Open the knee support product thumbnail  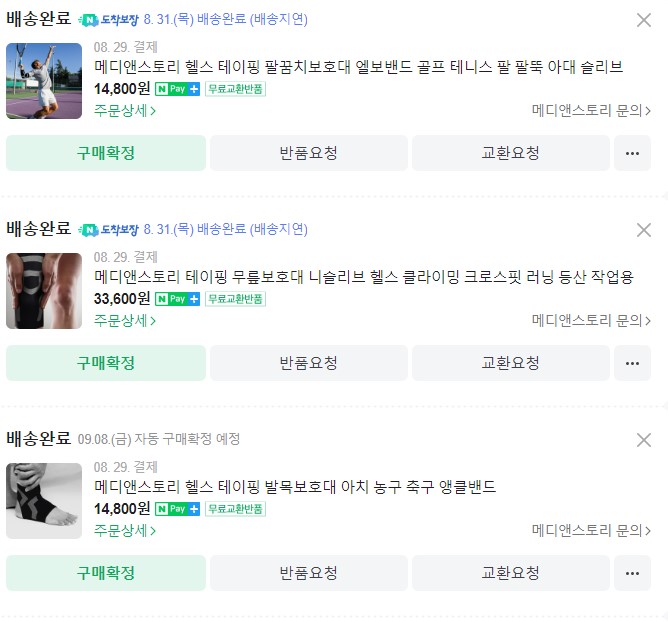[44, 291]
